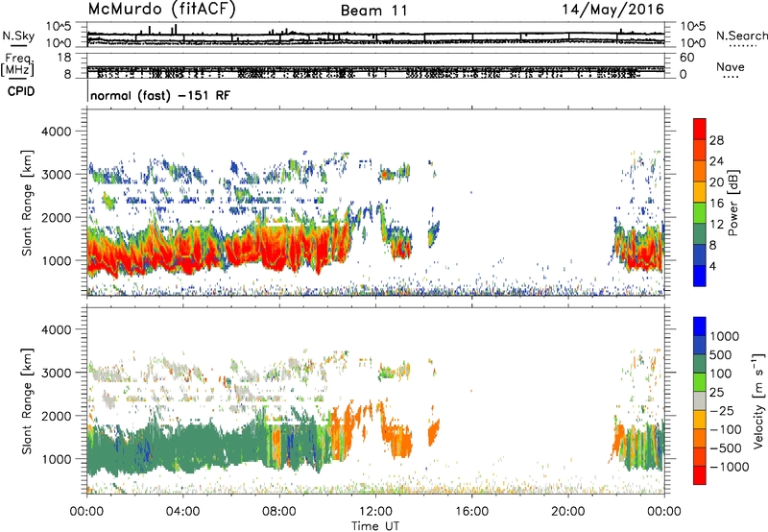Click the 'Time UT' axis title

coord(375,526)
